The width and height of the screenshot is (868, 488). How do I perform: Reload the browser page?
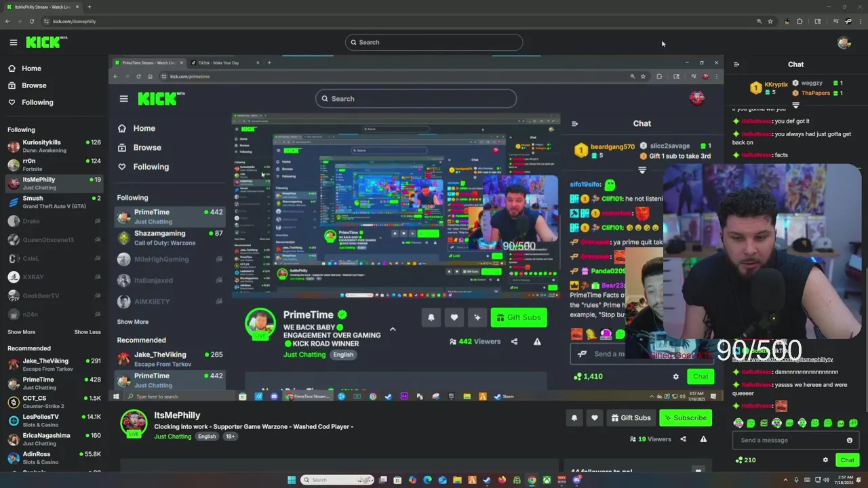point(31,21)
